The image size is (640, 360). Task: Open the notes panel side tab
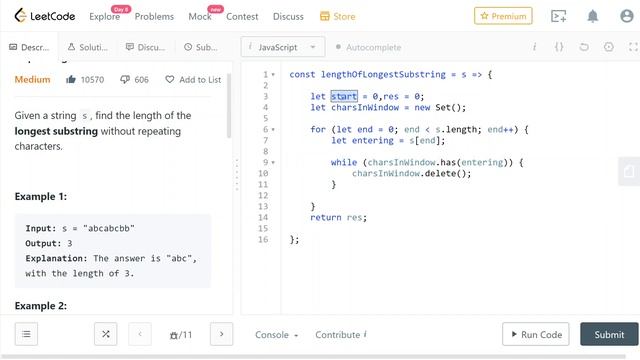click(629, 171)
